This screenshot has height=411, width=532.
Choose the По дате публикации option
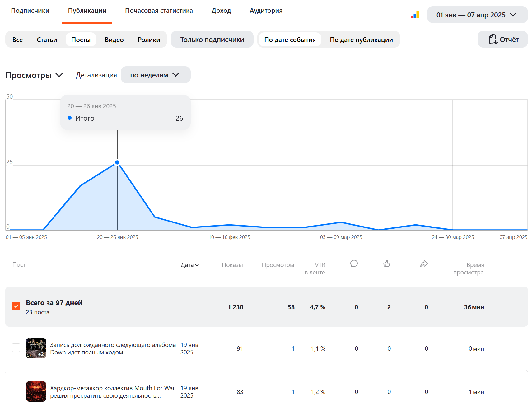pos(361,40)
